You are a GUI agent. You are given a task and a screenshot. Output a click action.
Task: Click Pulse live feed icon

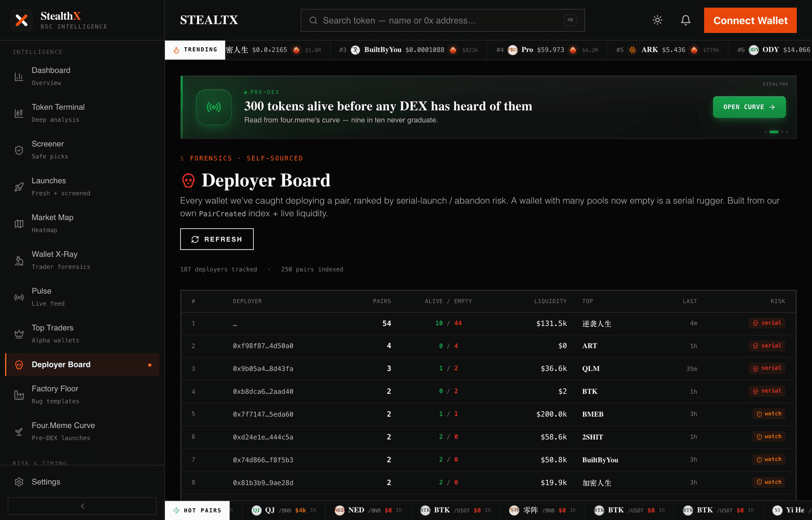[x=19, y=297]
